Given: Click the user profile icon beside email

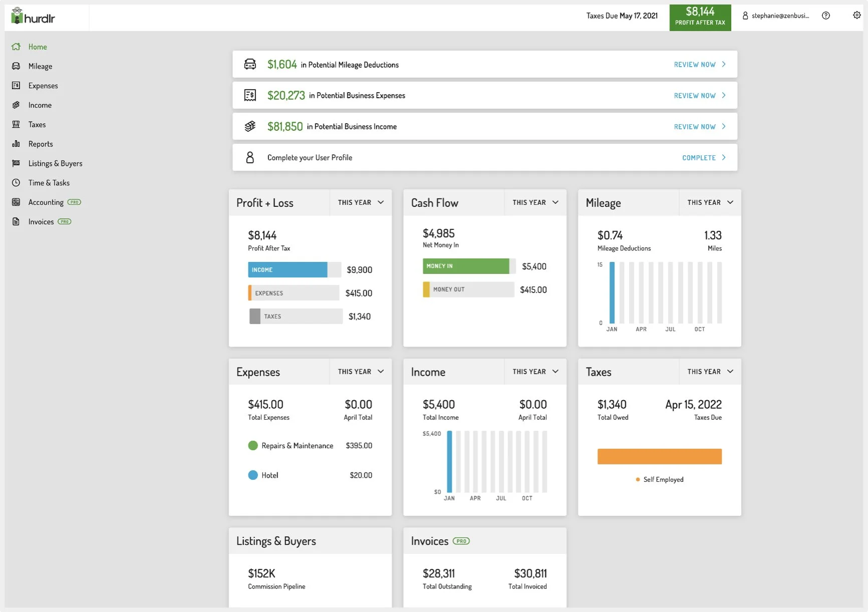Looking at the screenshot, I should (745, 16).
